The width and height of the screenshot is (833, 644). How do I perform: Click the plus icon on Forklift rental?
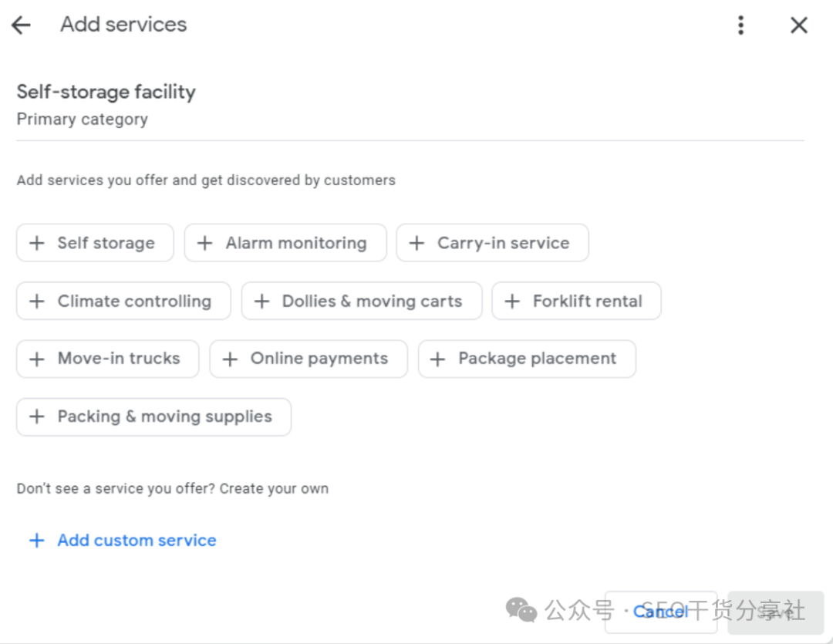tap(512, 301)
